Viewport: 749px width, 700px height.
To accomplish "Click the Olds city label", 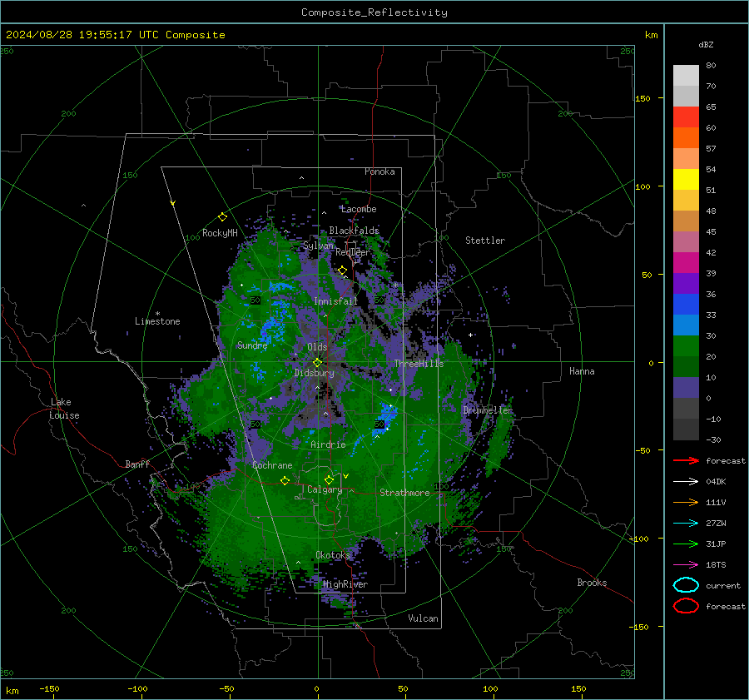I will pyautogui.click(x=317, y=346).
